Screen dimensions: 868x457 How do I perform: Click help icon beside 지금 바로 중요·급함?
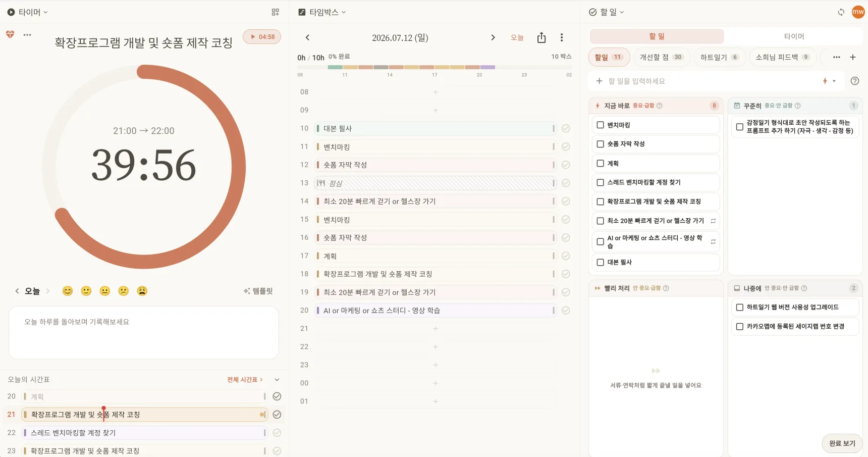pos(660,106)
